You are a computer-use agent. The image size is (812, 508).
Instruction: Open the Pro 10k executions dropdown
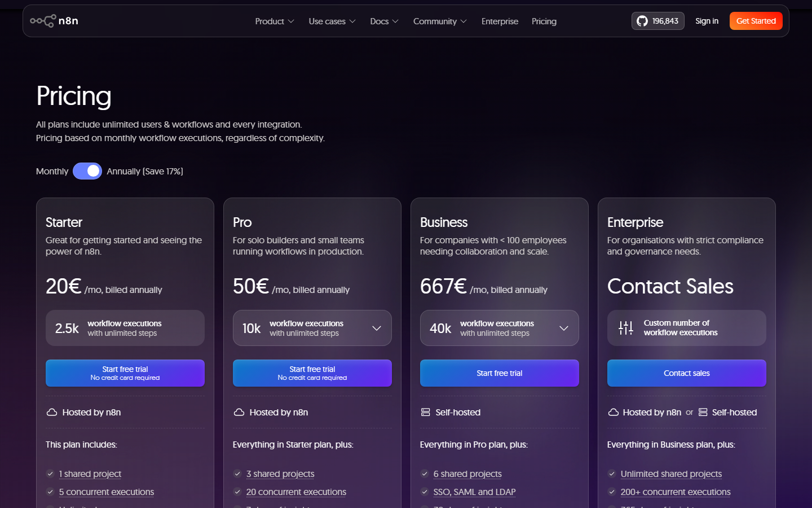312,328
